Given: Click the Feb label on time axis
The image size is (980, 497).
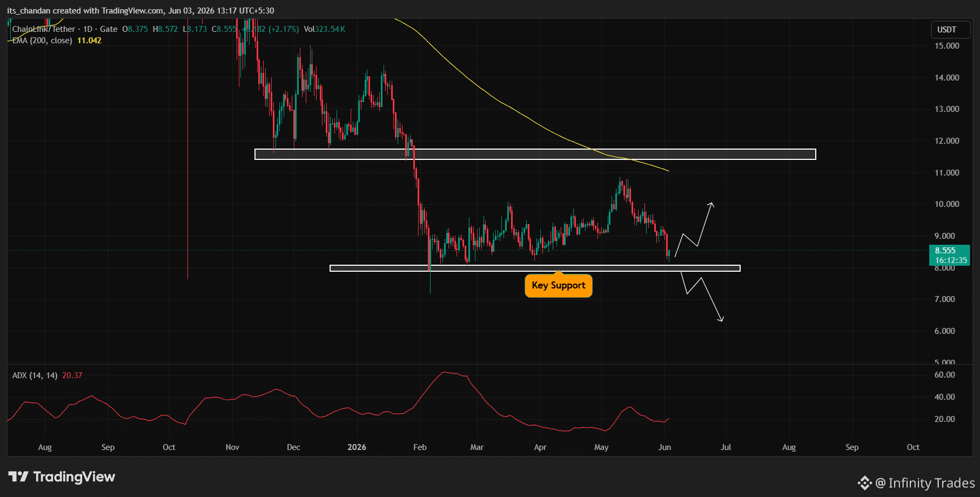Looking at the screenshot, I should pos(420,447).
